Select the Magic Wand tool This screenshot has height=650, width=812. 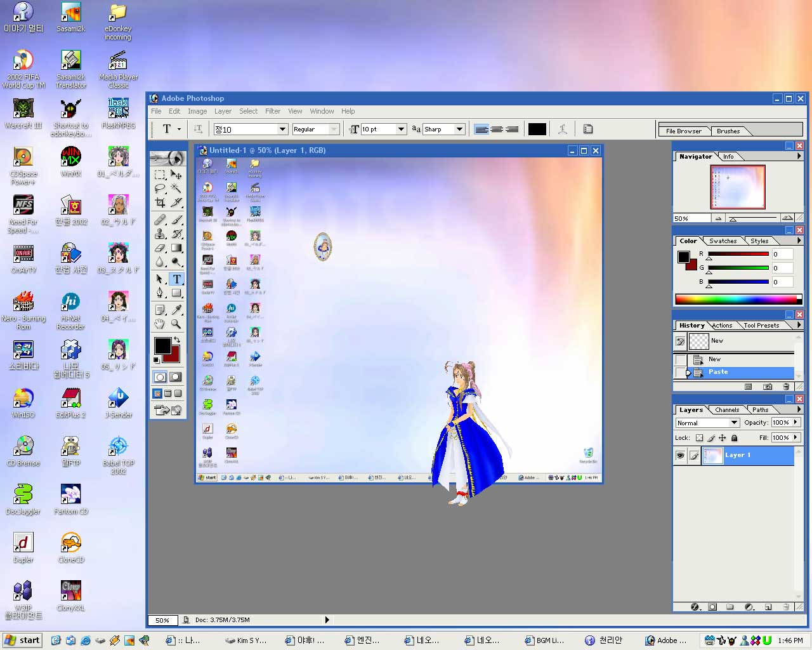(176, 189)
